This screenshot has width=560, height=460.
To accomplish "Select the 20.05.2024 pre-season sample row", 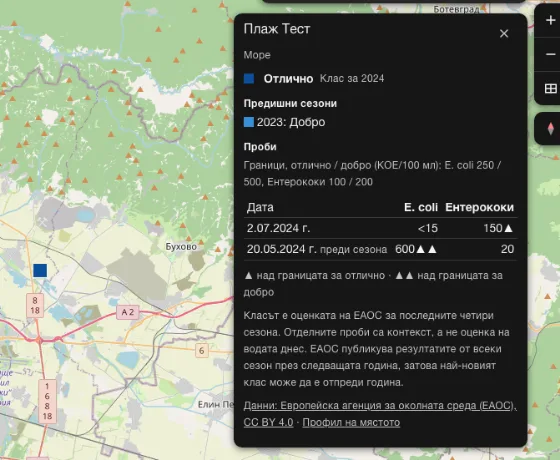I will click(x=380, y=249).
